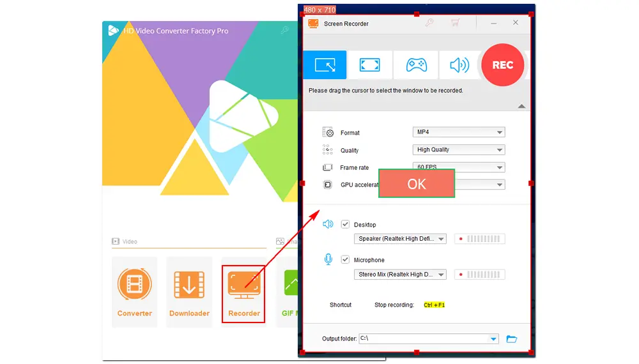
Task: Click the key register icon in Screen Recorder
Action: point(429,23)
